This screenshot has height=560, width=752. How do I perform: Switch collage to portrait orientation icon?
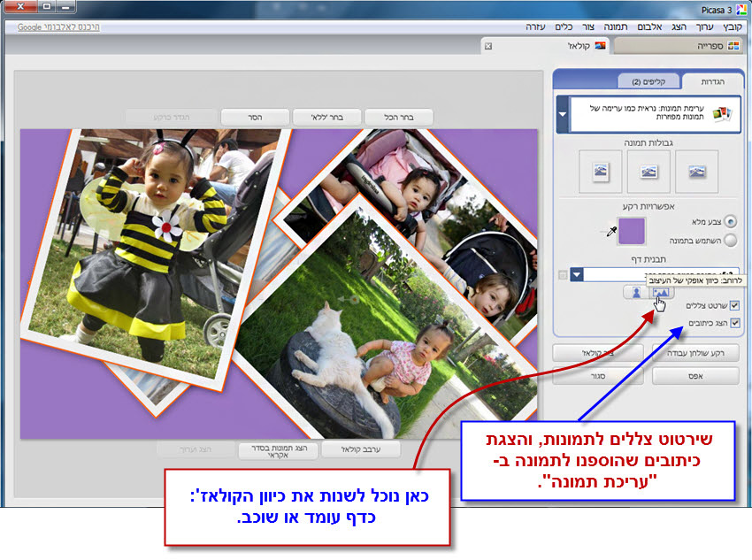[636, 292]
